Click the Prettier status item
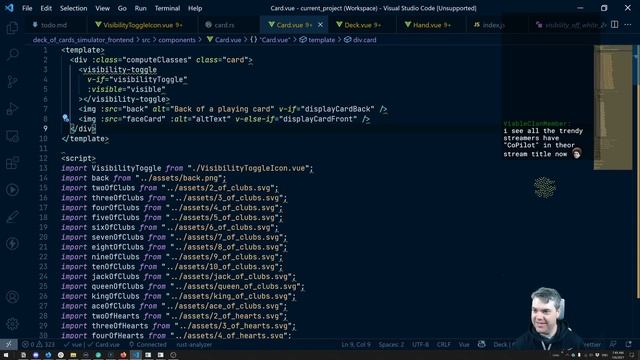Image resolution: width=640 pixels, height=360 pixels. (x=591, y=344)
